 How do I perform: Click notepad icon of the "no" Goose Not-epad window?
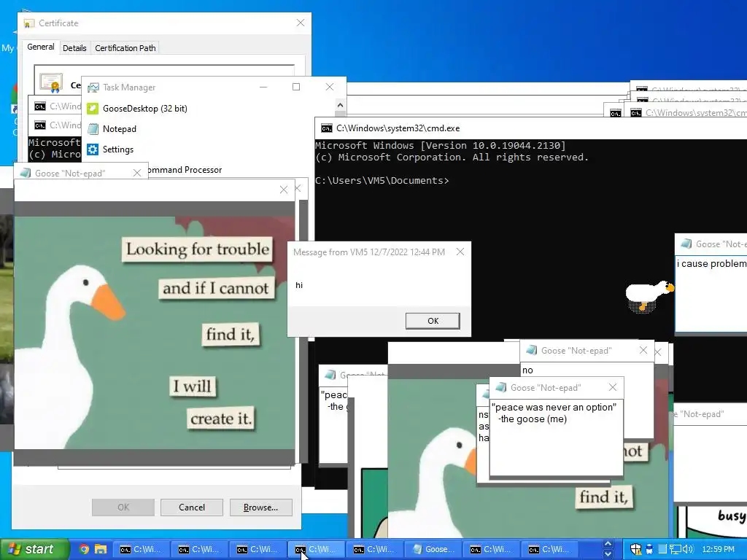coord(531,351)
